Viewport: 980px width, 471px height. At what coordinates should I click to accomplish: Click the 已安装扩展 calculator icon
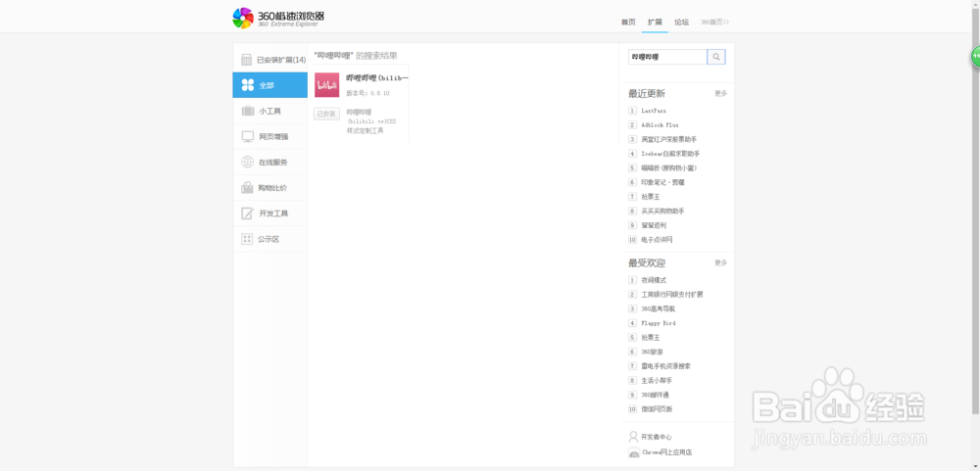pyautogui.click(x=246, y=60)
